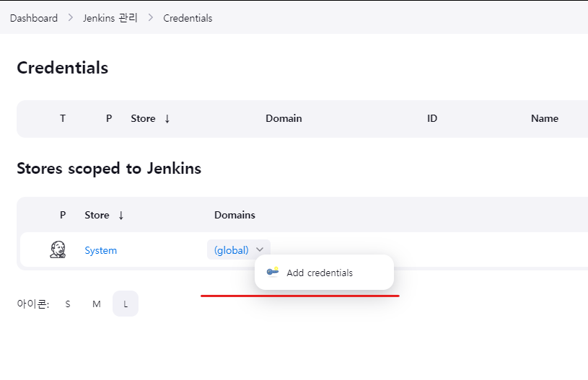The image size is (588, 380).
Task: Click the breadcrumb chevron after Jenkins 관리
Action: coord(150,17)
